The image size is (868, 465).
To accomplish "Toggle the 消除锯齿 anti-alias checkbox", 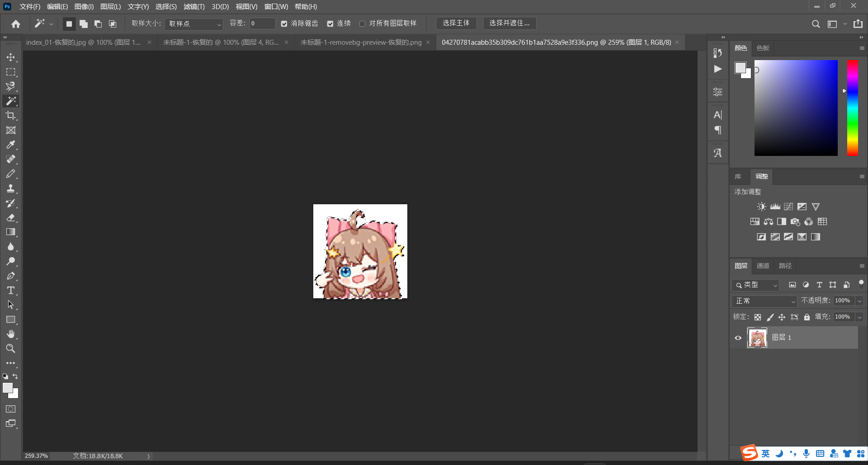I will pos(284,24).
